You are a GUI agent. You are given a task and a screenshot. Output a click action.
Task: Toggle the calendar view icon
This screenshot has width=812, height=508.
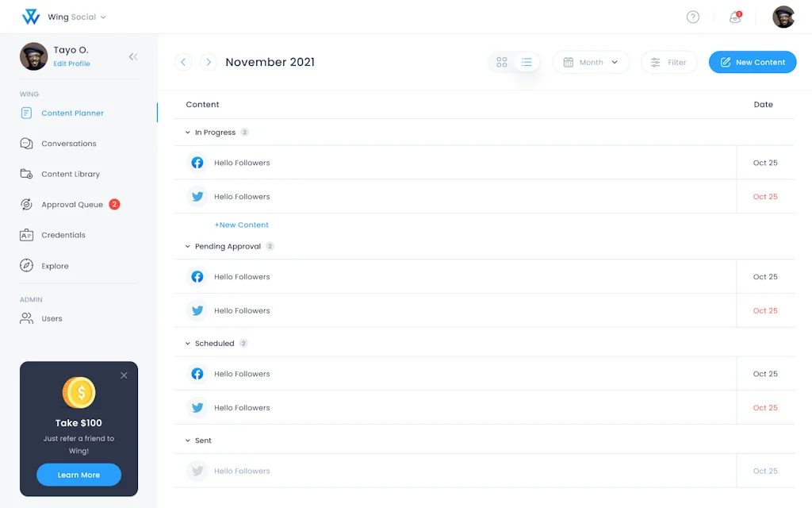pos(568,61)
